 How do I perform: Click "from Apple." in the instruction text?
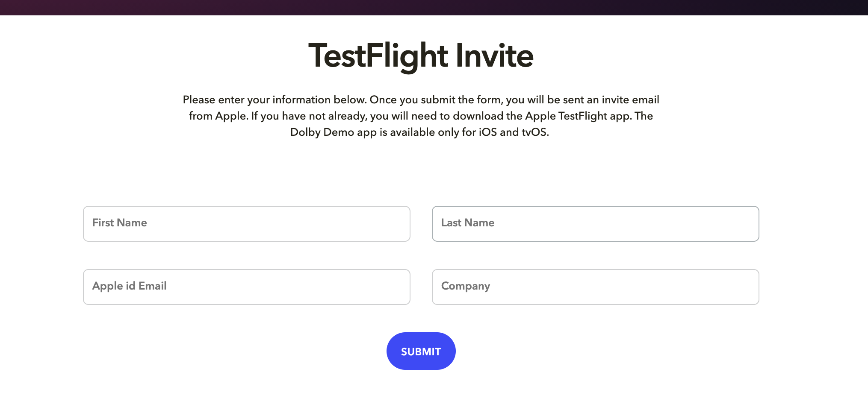218,116
